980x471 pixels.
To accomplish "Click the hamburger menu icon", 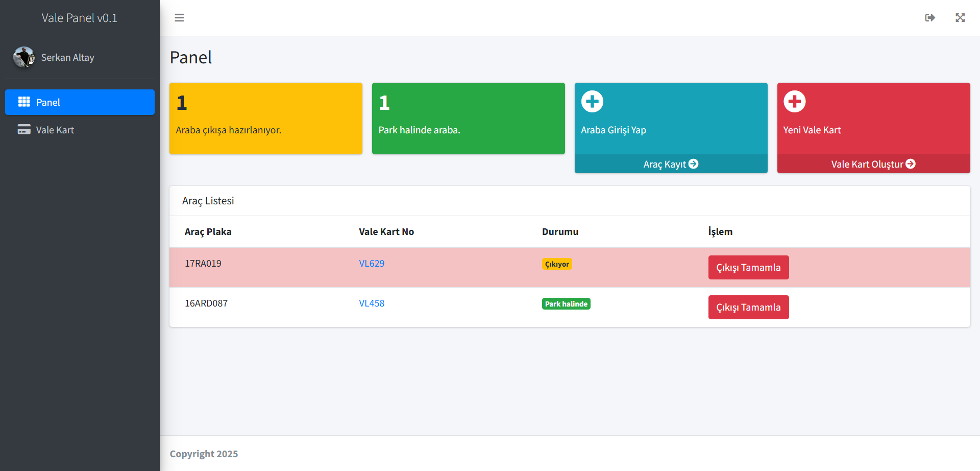I will [179, 17].
